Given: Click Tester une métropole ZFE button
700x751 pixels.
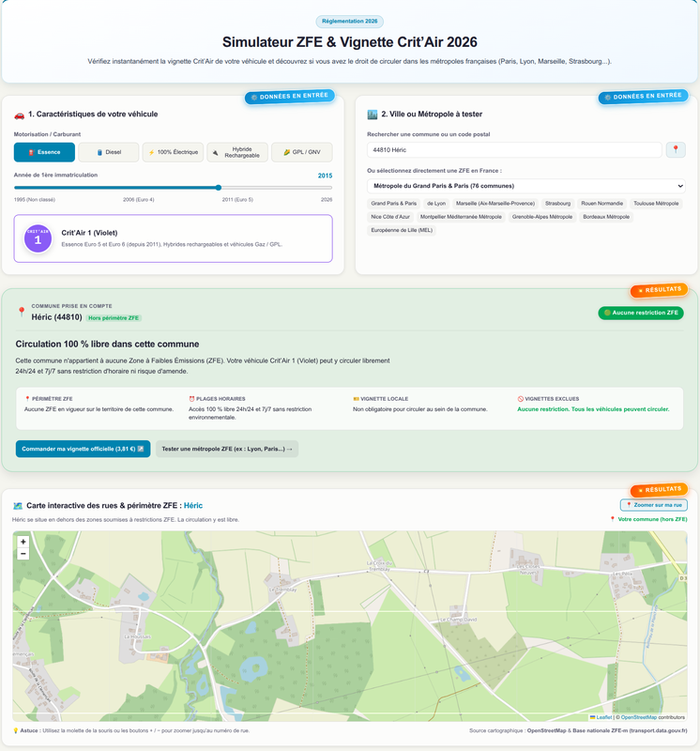Looking at the screenshot, I should (227, 449).
